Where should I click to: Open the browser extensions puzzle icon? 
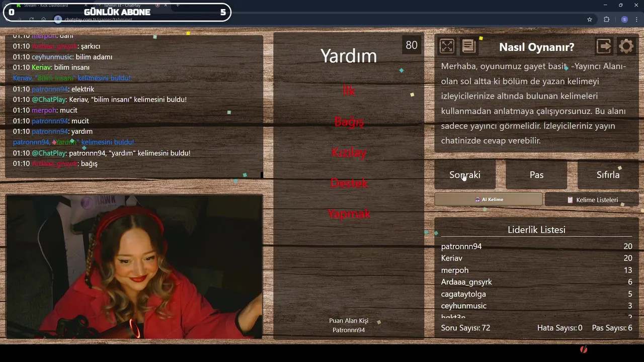click(x=607, y=20)
